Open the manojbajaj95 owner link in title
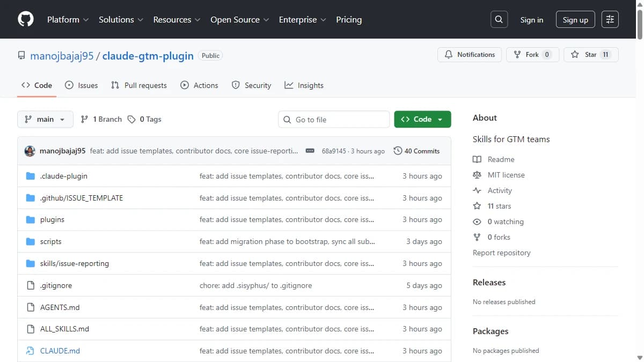This screenshot has height=362, width=644. (62, 56)
